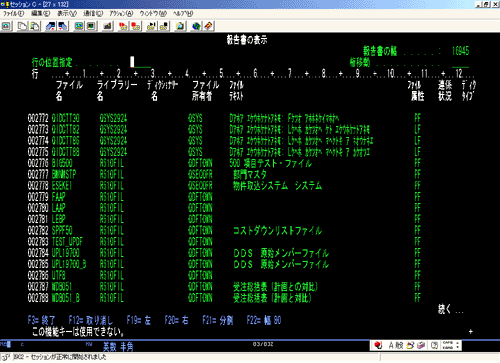Viewport: 500px width, 363px height.
Task: Click row 002777 file BMNMSTP
Action: click(64, 174)
